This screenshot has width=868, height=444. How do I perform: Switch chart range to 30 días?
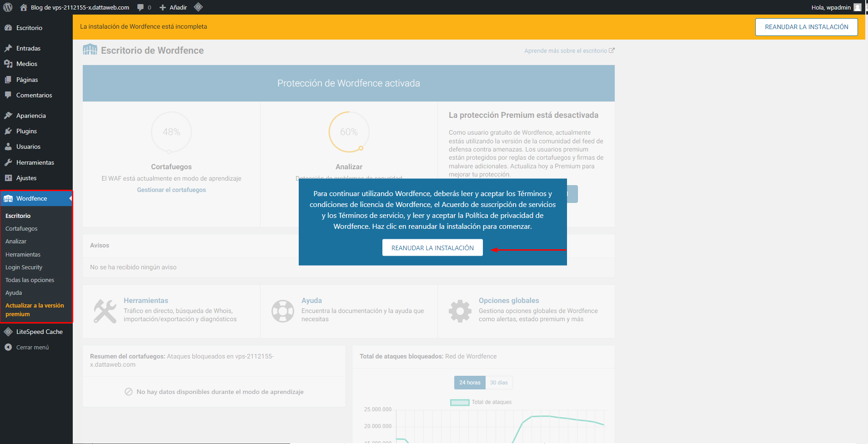tap(499, 383)
